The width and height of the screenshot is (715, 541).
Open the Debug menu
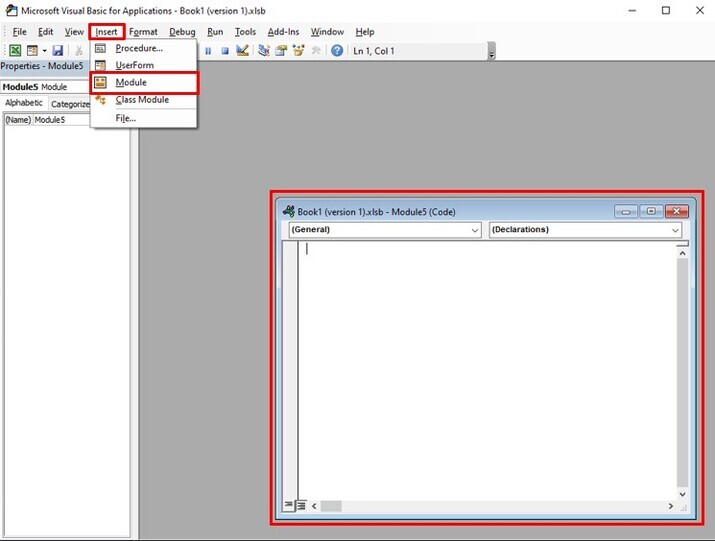point(182,32)
